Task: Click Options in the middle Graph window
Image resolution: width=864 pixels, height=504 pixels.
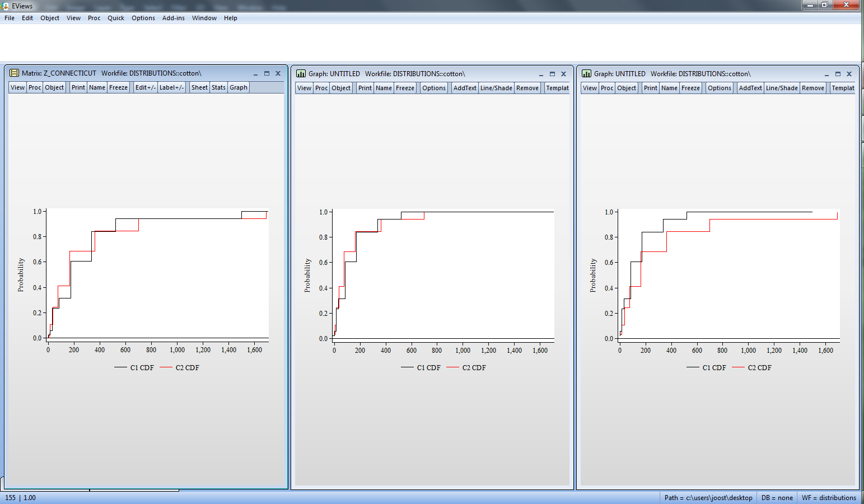Action: [434, 88]
